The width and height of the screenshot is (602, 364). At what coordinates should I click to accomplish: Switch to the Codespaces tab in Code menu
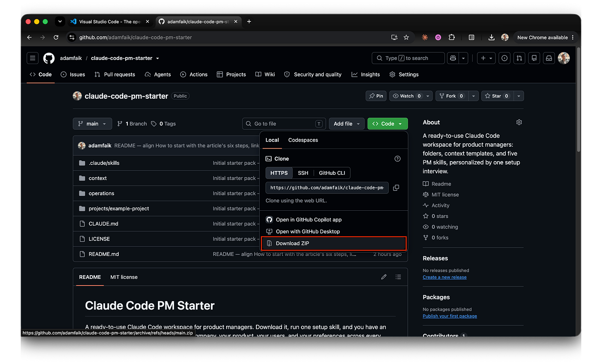303,140
